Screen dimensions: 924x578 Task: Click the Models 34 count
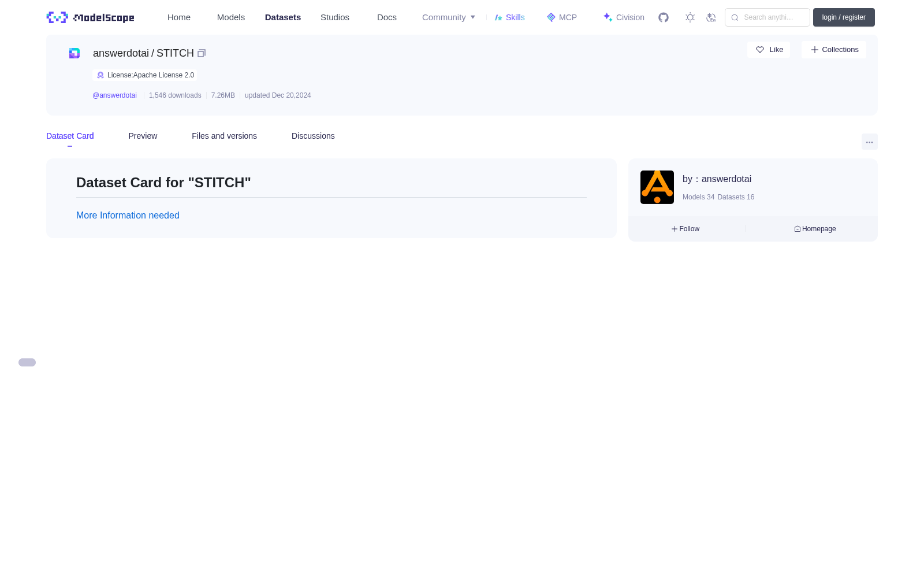[x=698, y=197]
